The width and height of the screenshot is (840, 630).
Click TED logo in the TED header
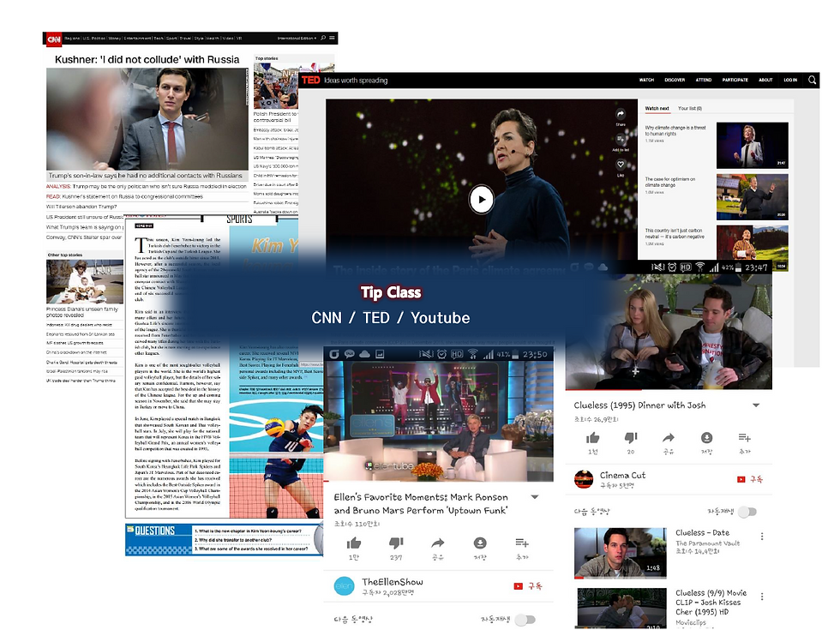[310, 81]
